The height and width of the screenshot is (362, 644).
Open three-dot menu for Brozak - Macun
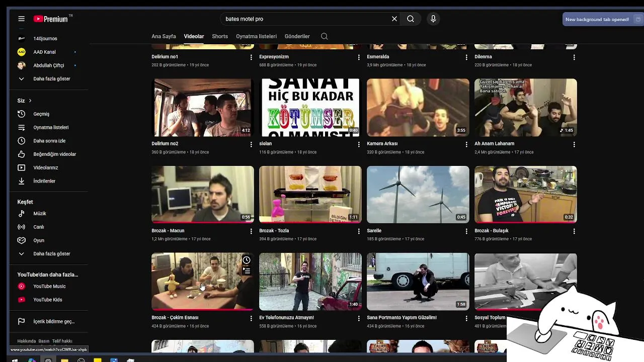click(x=251, y=231)
